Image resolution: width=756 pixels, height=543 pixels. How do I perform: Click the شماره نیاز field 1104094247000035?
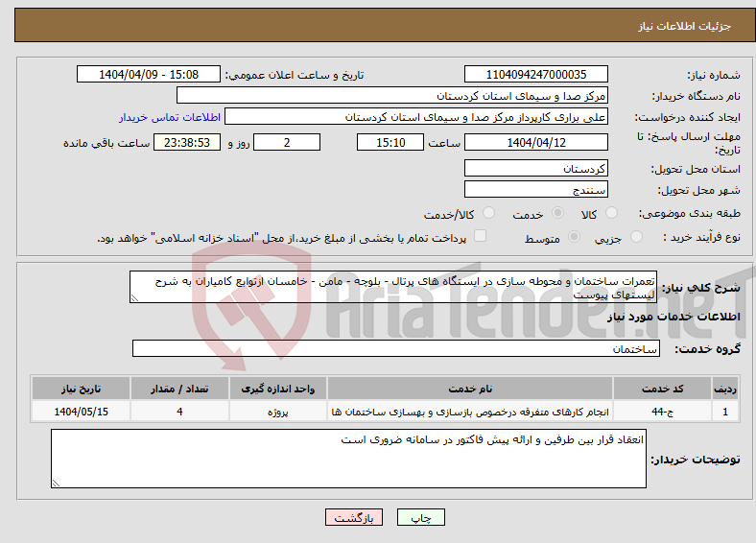coord(535,74)
